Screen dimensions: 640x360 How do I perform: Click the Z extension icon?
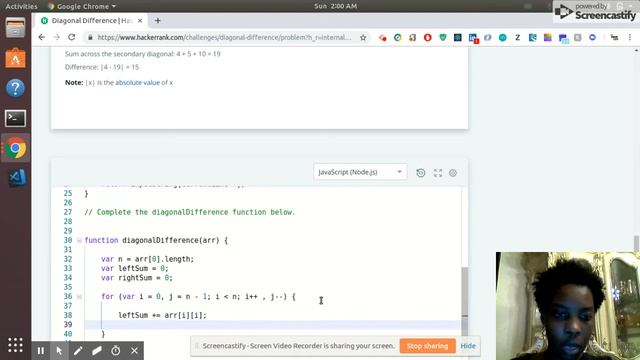tap(518, 38)
